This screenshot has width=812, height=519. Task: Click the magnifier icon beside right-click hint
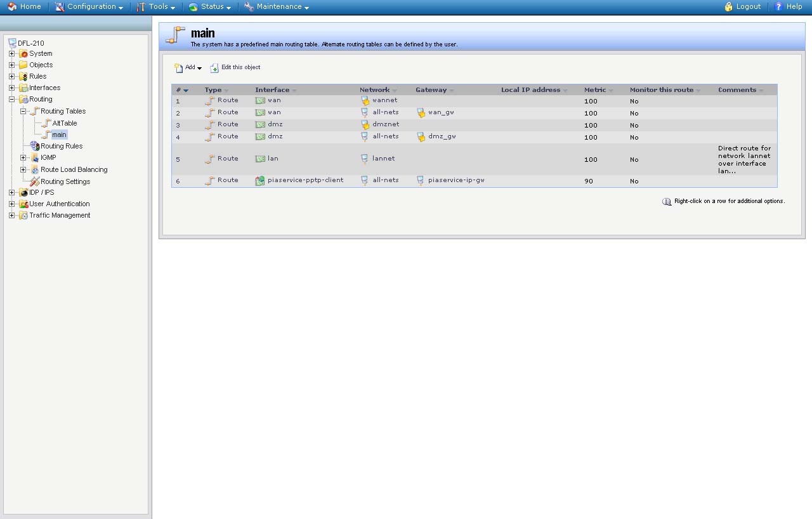pyautogui.click(x=667, y=201)
